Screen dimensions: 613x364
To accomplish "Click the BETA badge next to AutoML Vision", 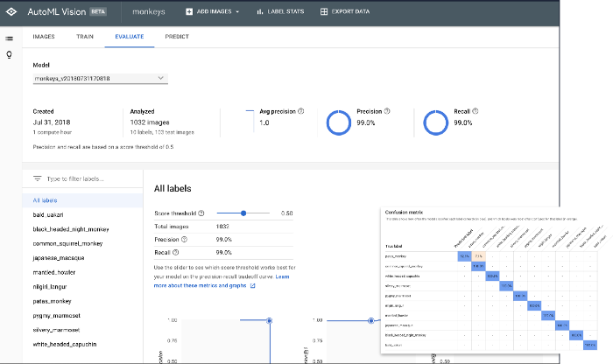I will (98, 11).
